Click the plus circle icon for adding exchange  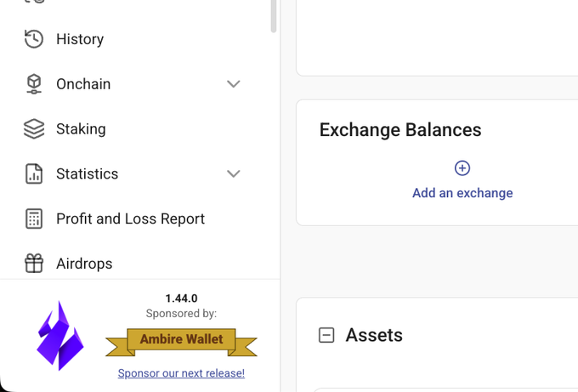click(462, 168)
